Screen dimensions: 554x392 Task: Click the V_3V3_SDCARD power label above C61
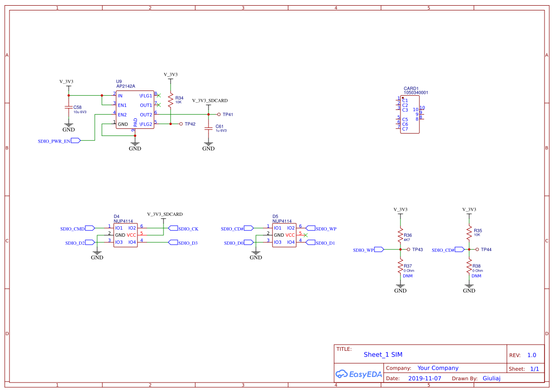[x=210, y=100]
